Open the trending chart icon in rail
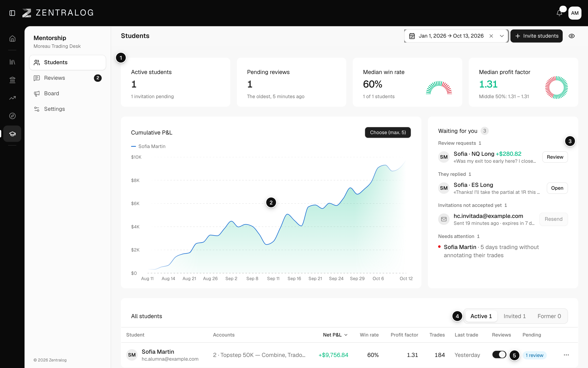Screen dimensions: 588x368 (x=12, y=98)
